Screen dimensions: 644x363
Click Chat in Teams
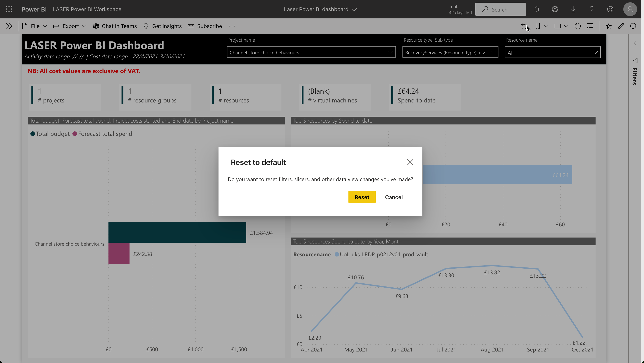115,26
